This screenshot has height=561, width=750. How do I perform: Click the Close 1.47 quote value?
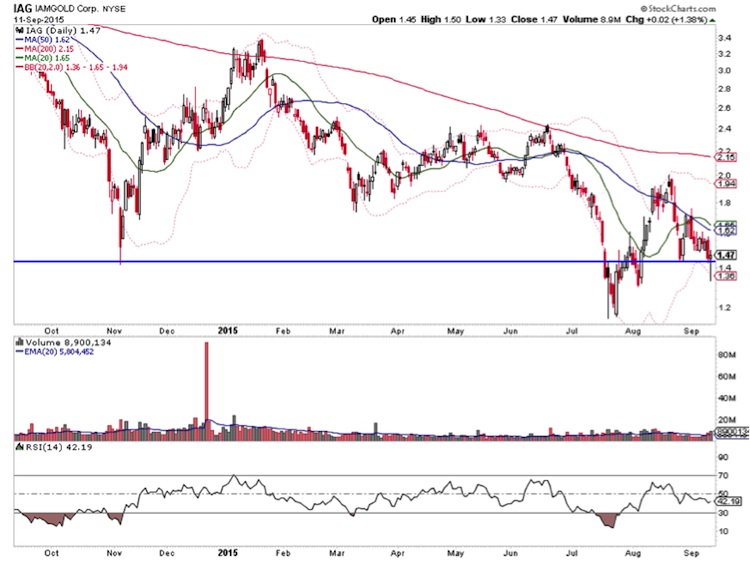point(534,20)
